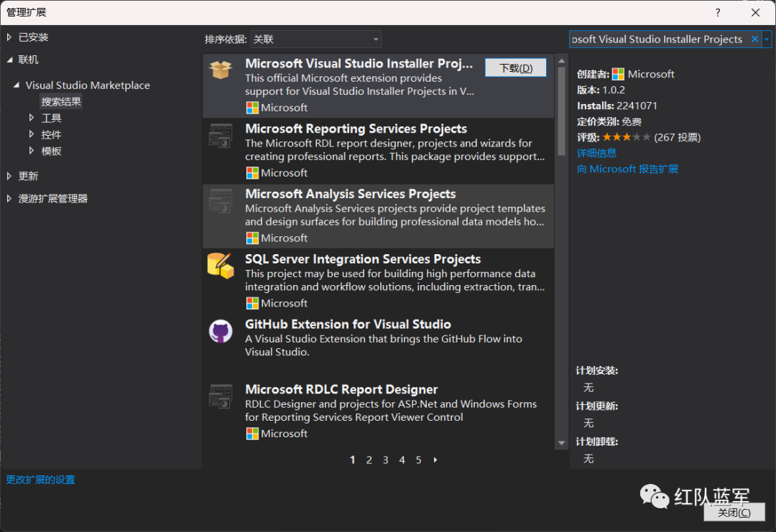Click the 计划安装 label

597,370
